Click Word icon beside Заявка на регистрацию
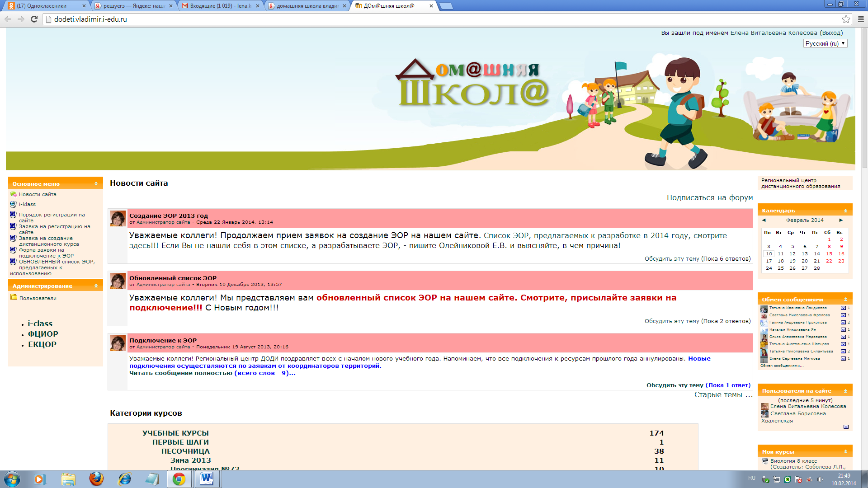Screen dimensions: 868x488 coord(13,227)
